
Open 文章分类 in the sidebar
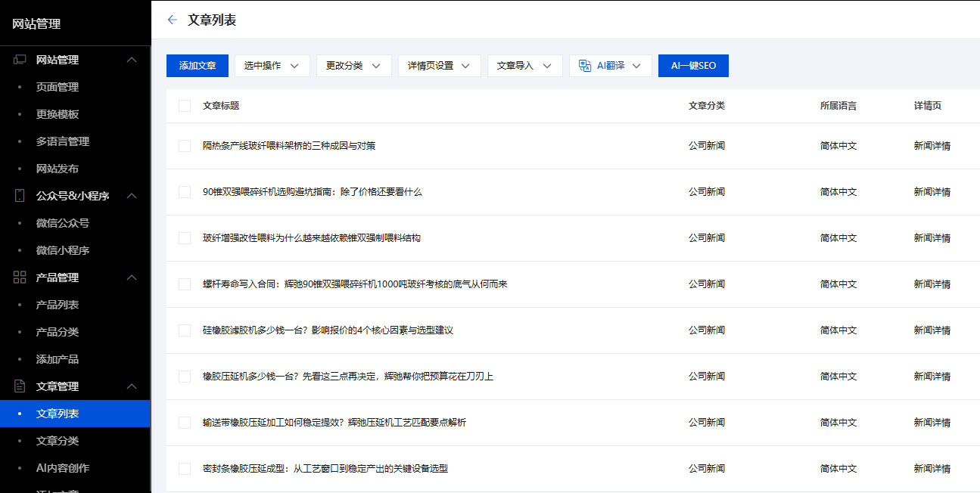(58, 441)
